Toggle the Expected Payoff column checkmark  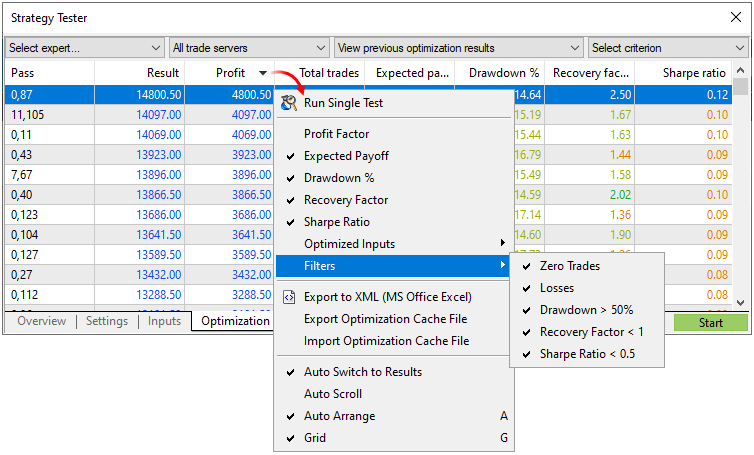point(290,156)
